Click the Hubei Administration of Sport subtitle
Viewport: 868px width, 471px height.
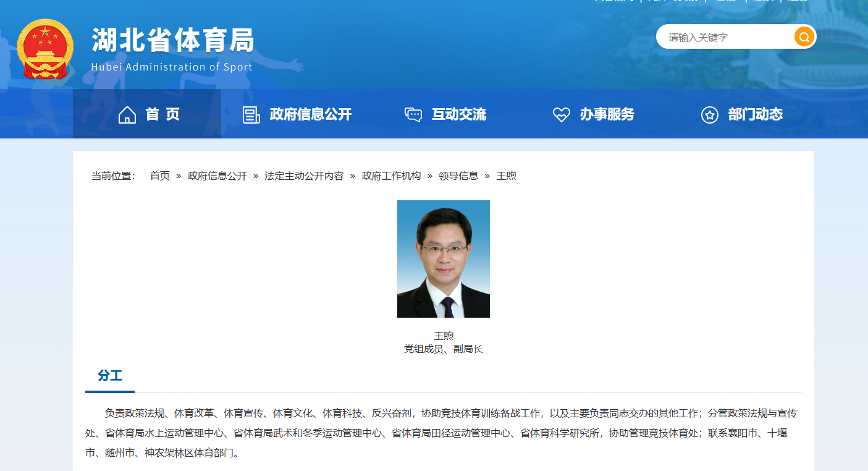point(172,67)
